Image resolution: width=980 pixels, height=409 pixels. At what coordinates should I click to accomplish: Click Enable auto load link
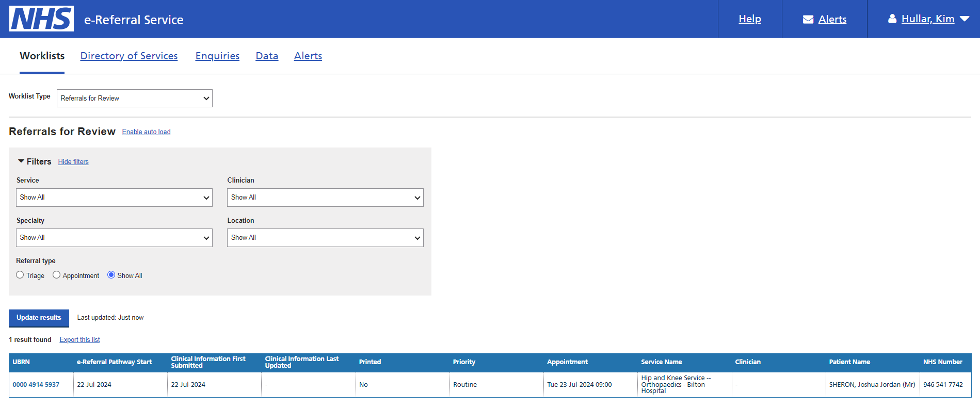click(x=146, y=132)
